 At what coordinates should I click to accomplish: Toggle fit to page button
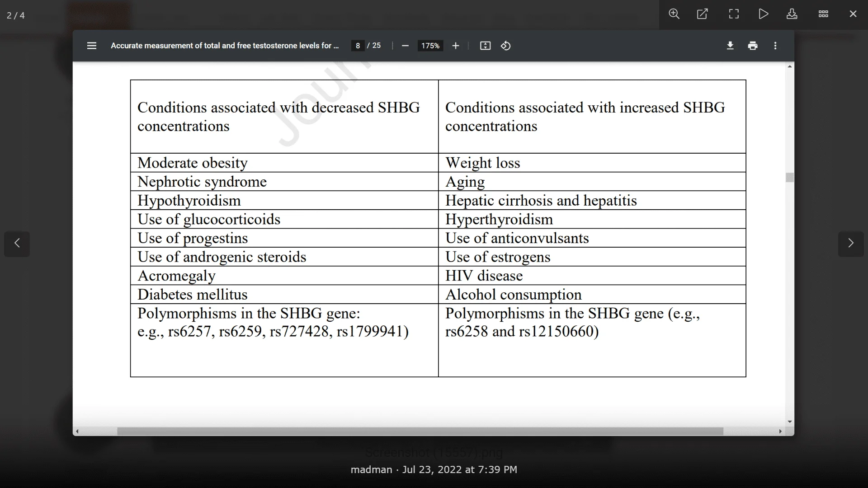[485, 46]
